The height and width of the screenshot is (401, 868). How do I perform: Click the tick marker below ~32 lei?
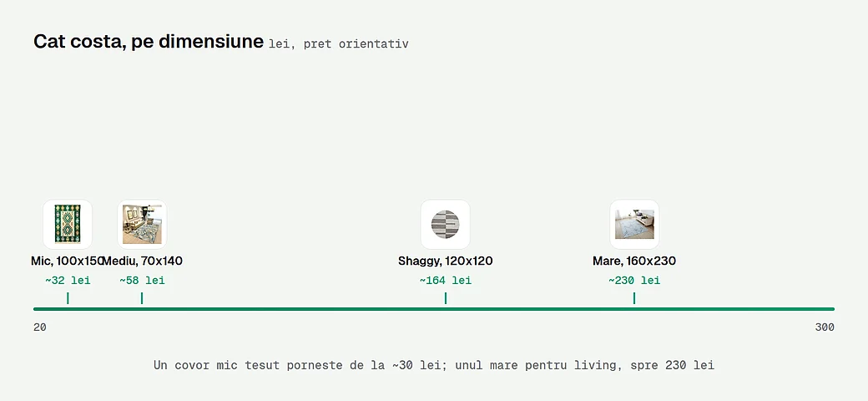[x=68, y=298]
